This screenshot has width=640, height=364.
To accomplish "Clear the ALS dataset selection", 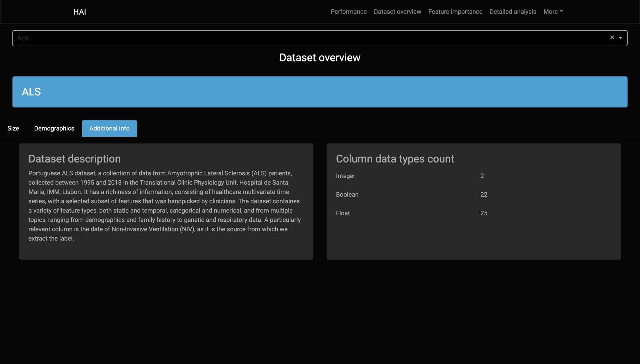I will [612, 37].
